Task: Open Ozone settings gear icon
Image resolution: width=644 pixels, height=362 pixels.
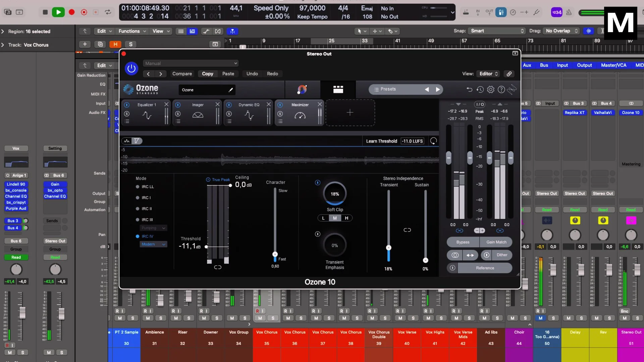Action: (491, 89)
